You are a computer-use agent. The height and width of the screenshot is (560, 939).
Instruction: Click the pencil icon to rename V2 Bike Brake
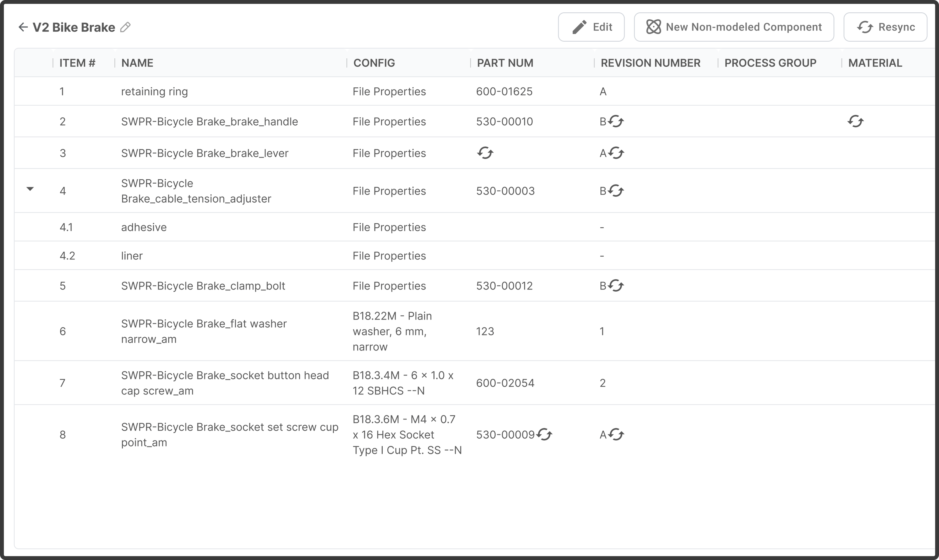coord(125,27)
